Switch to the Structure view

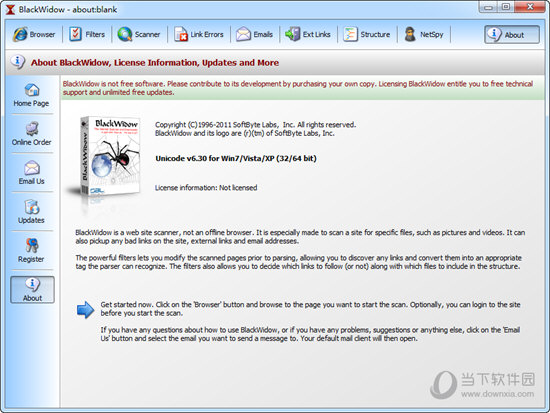tap(367, 34)
